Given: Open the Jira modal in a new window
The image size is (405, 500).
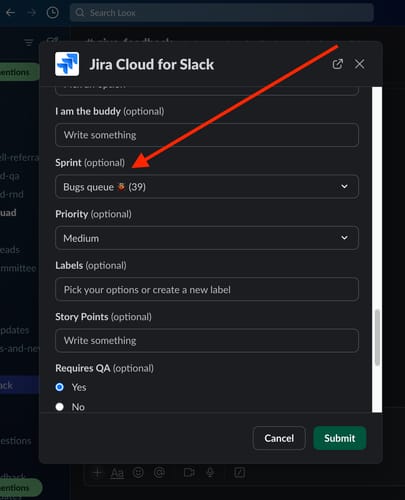Looking at the screenshot, I should [x=337, y=64].
